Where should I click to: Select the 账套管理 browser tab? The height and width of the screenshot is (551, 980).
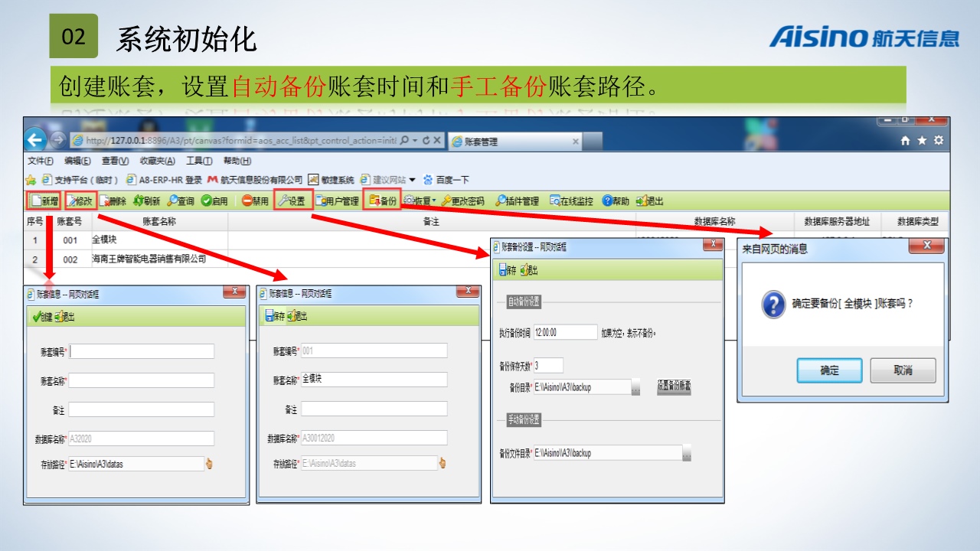[x=513, y=142]
